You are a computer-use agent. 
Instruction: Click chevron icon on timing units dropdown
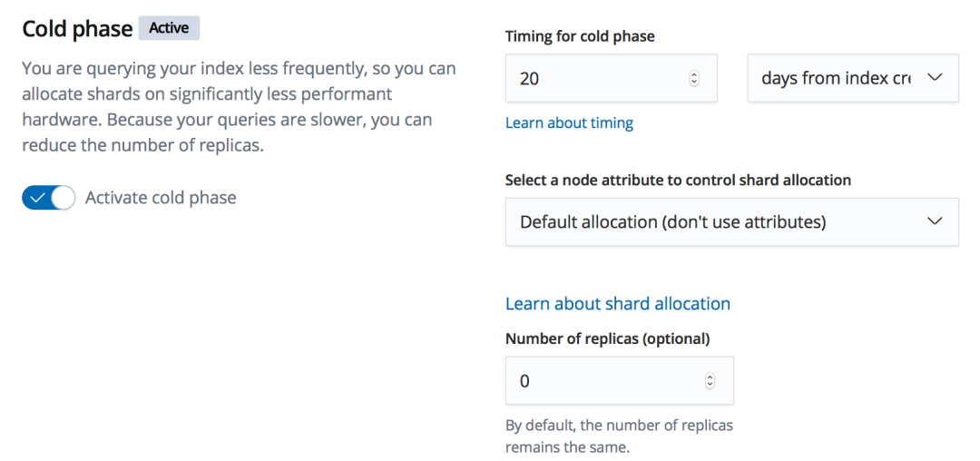[x=935, y=78]
